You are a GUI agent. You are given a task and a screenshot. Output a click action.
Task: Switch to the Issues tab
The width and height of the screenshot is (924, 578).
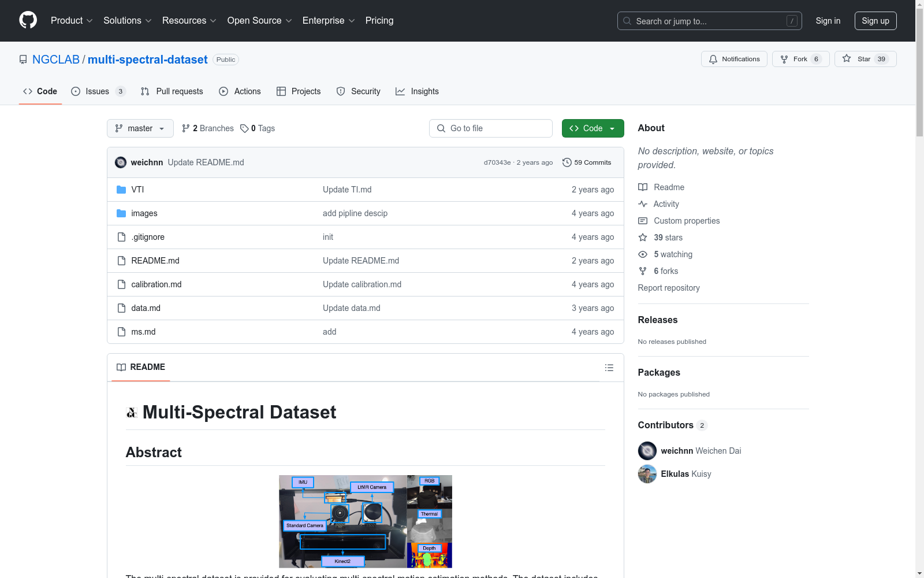pyautogui.click(x=98, y=91)
